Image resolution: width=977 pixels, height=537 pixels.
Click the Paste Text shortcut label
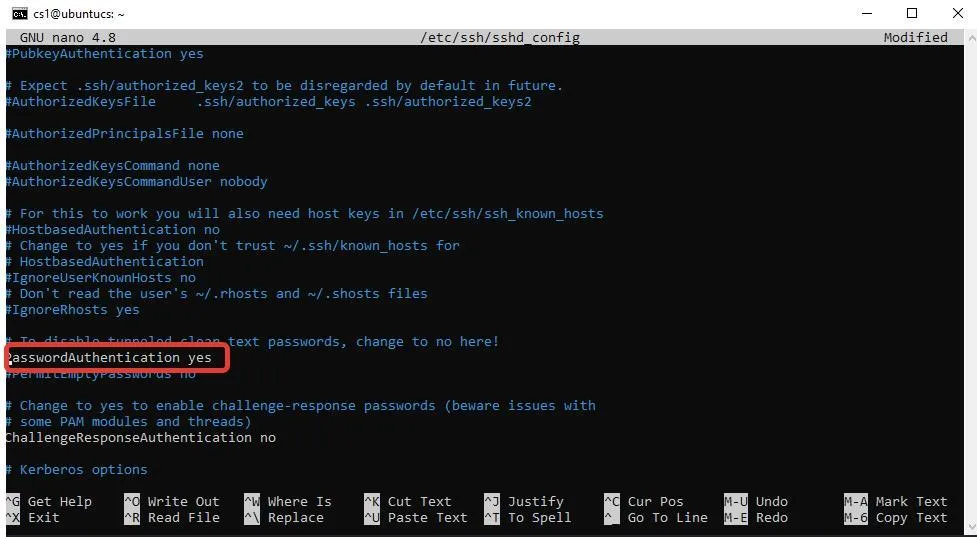pyautogui.click(x=427, y=517)
